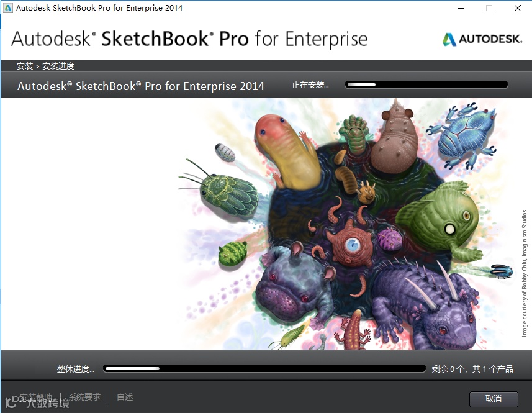Click the app icon in title bar
The image size is (532, 413).
click(8, 8)
